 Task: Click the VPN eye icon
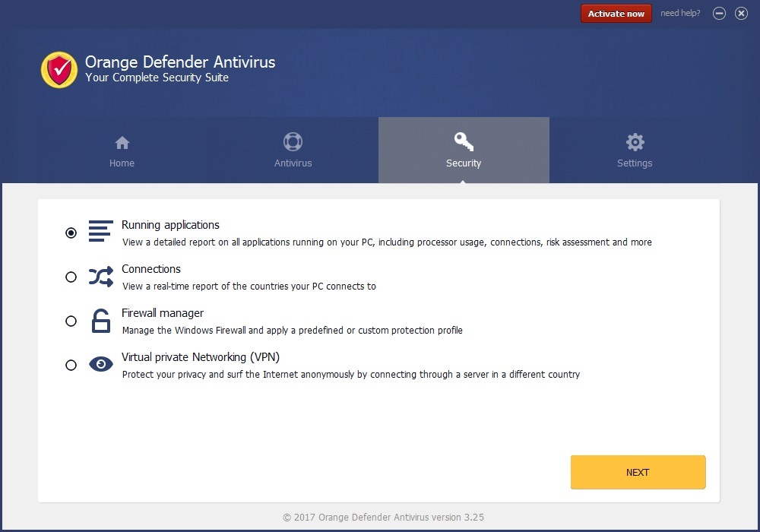click(x=100, y=365)
